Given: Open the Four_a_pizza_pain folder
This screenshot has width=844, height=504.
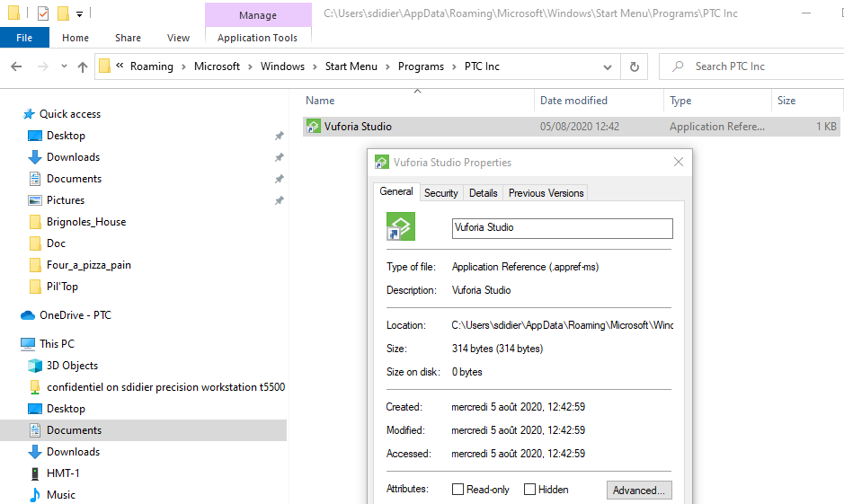Looking at the screenshot, I should (89, 265).
